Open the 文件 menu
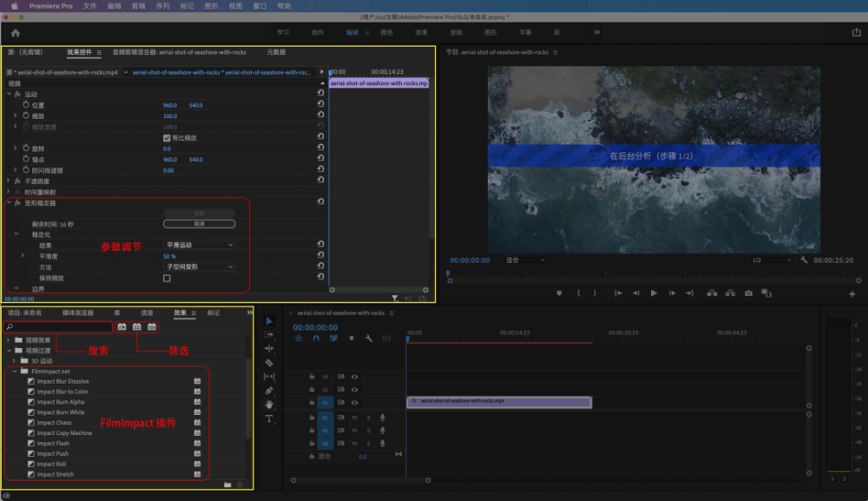Viewport: 868px width, 501px height. (89, 6)
